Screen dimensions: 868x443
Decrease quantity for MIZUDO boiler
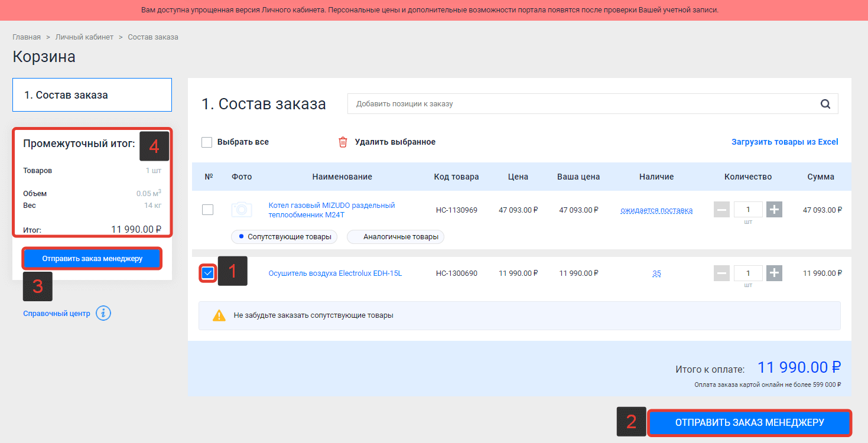(721, 210)
